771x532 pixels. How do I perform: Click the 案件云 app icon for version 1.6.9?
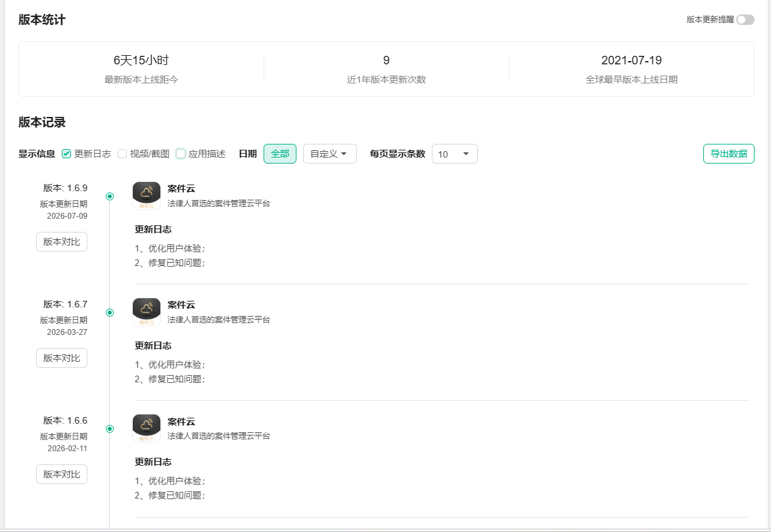coord(147,196)
